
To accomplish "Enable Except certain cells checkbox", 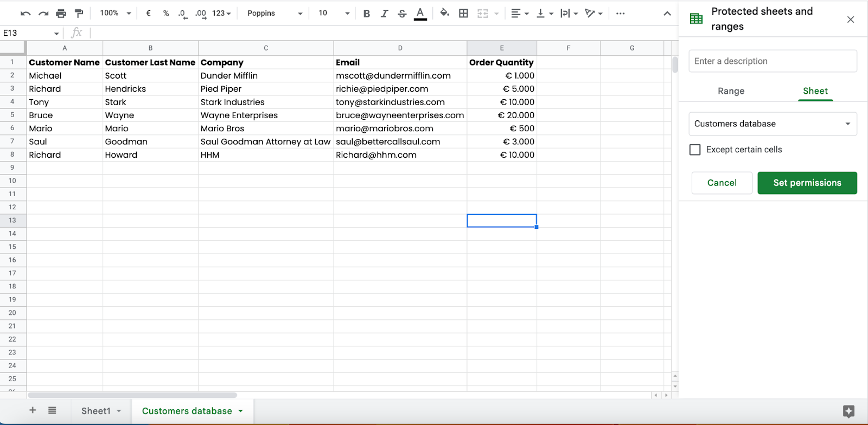I will tap(695, 150).
